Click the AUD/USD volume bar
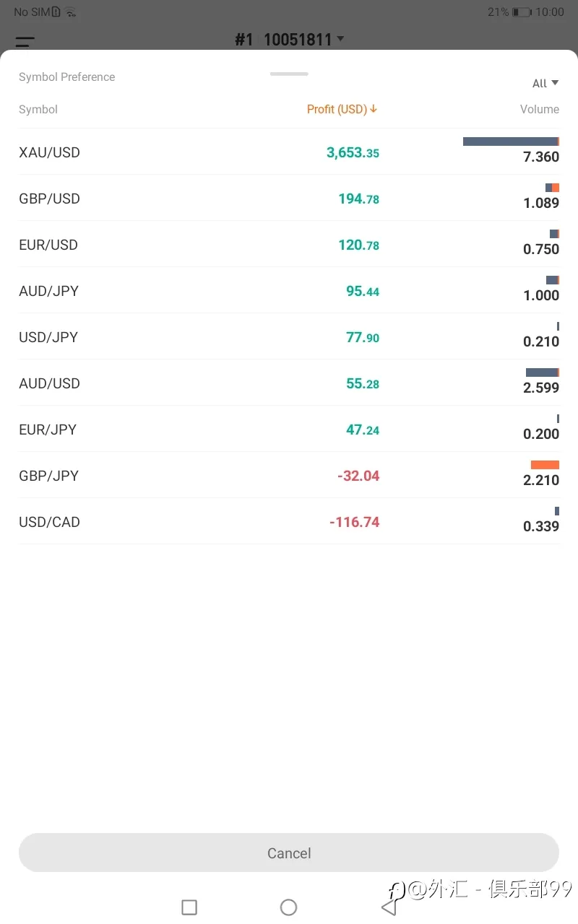 542,372
